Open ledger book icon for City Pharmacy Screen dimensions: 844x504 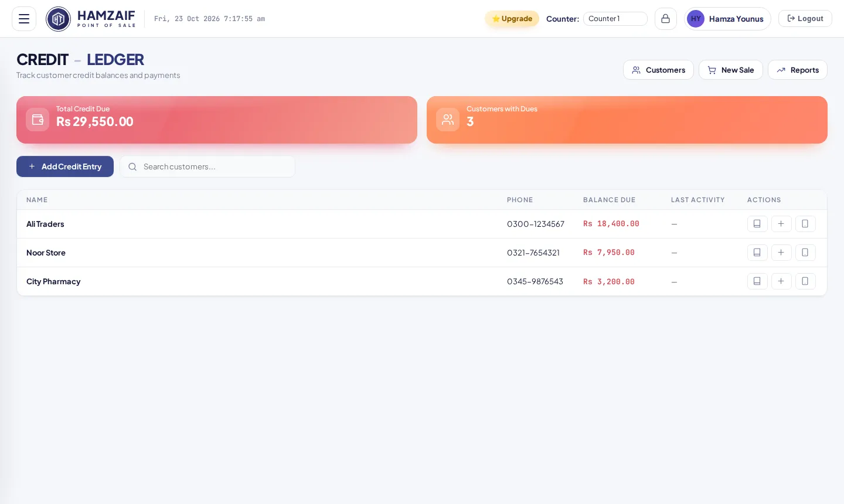pyautogui.click(x=757, y=281)
